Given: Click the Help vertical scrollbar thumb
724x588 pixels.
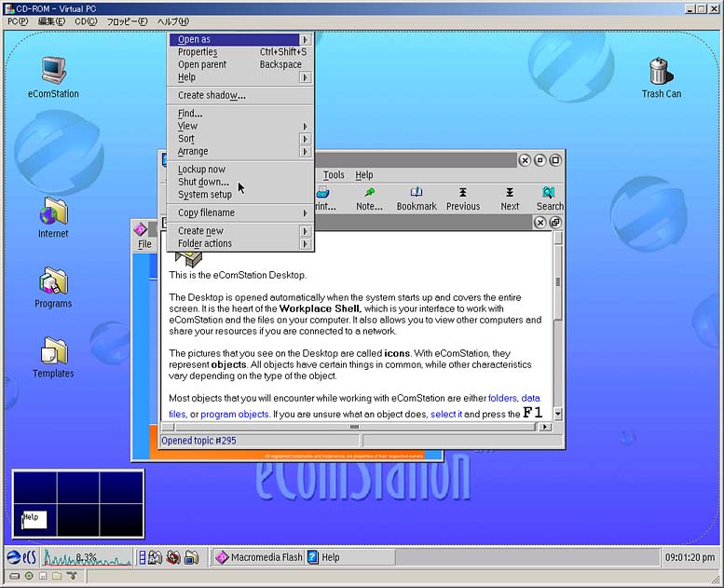Looking at the screenshot, I should click(558, 281).
